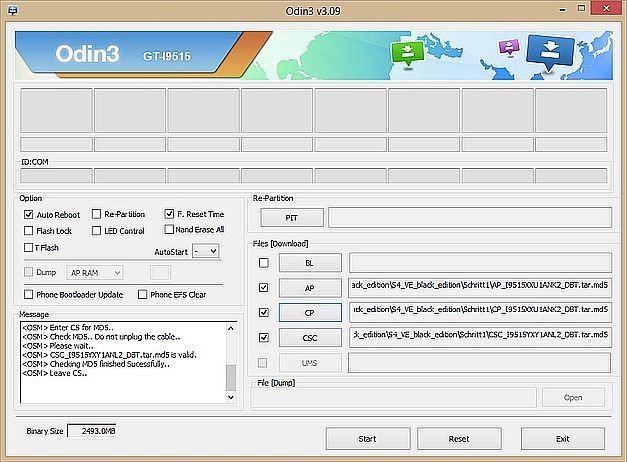Uncheck the AP file checkbox

tap(264, 287)
